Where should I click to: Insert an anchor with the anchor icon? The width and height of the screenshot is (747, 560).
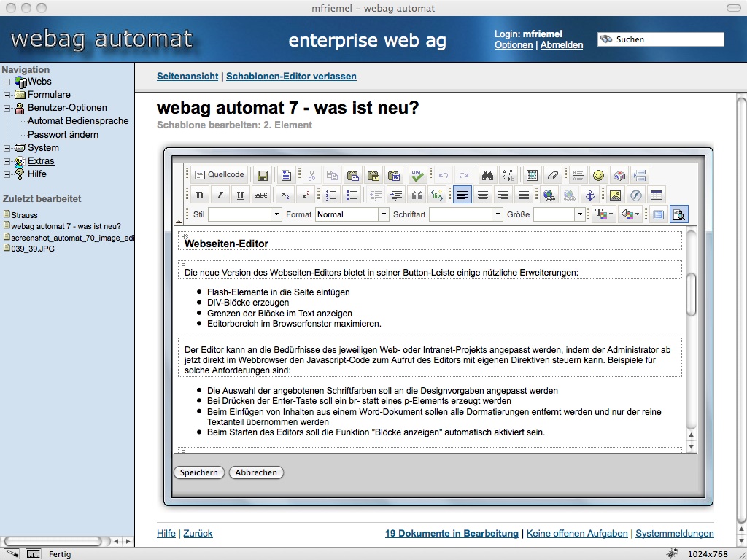(x=590, y=195)
